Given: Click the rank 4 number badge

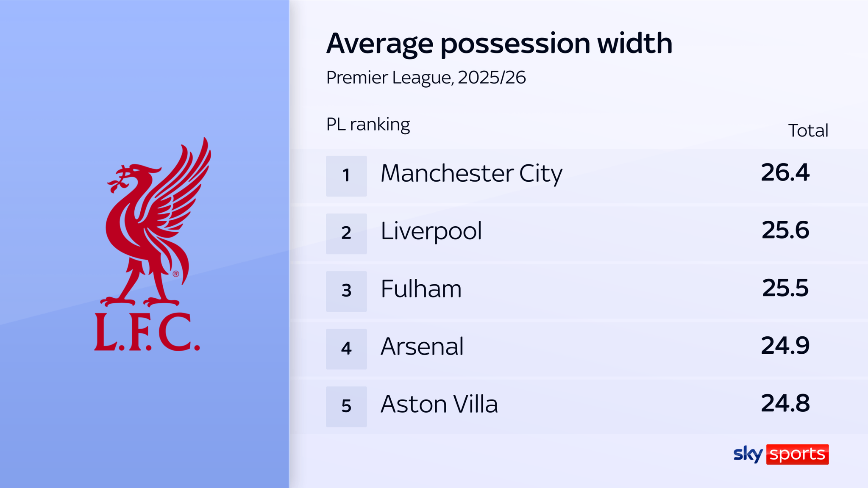Looking at the screenshot, I should click(346, 349).
